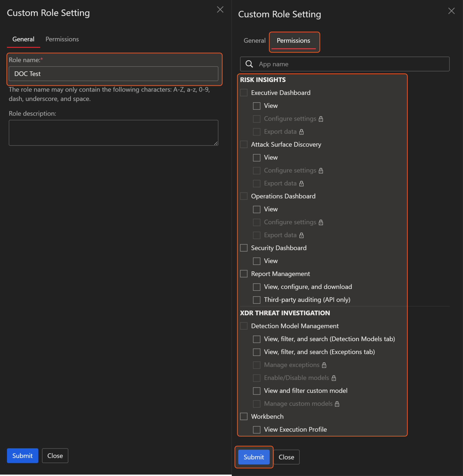
Task: Click the Role name input field
Action: (113, 74)
